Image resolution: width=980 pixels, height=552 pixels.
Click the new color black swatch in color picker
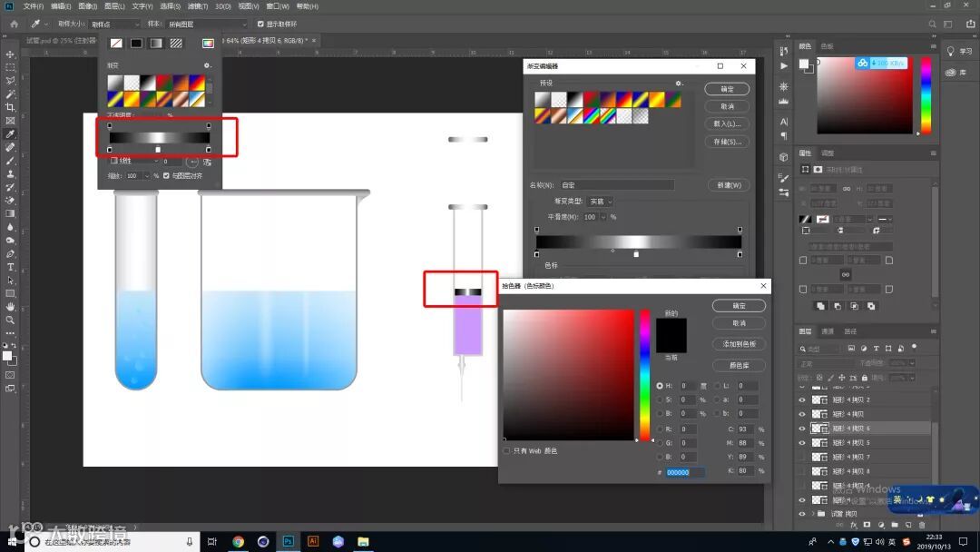coord(671,327)
